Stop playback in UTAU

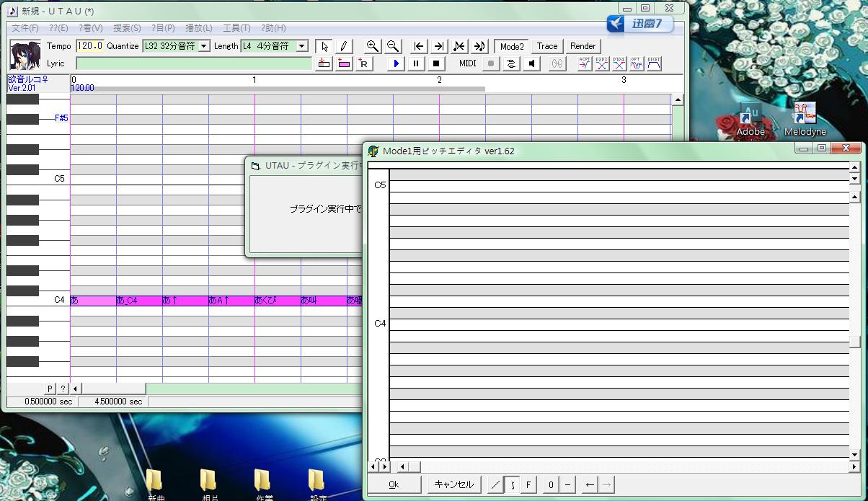(436, 63)
